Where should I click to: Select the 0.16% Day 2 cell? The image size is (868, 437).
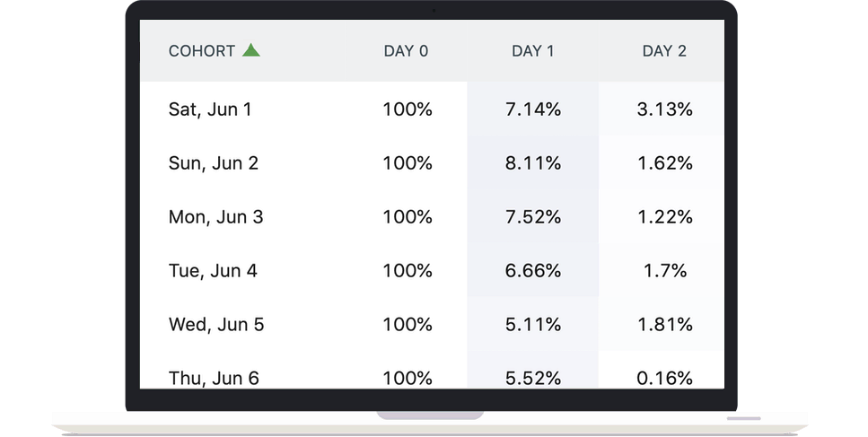[x=664, y=378]
